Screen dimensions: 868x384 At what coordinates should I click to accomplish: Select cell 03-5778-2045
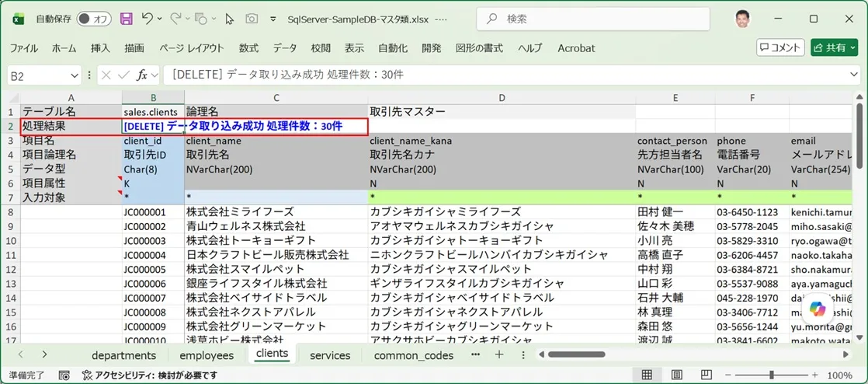pyautogui.click(x=752, y=226)
